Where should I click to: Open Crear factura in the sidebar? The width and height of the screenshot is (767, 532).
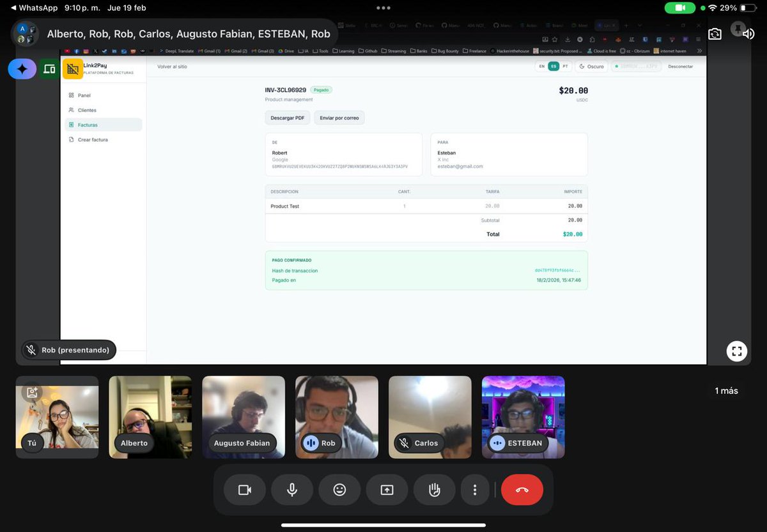coord(103,139)
